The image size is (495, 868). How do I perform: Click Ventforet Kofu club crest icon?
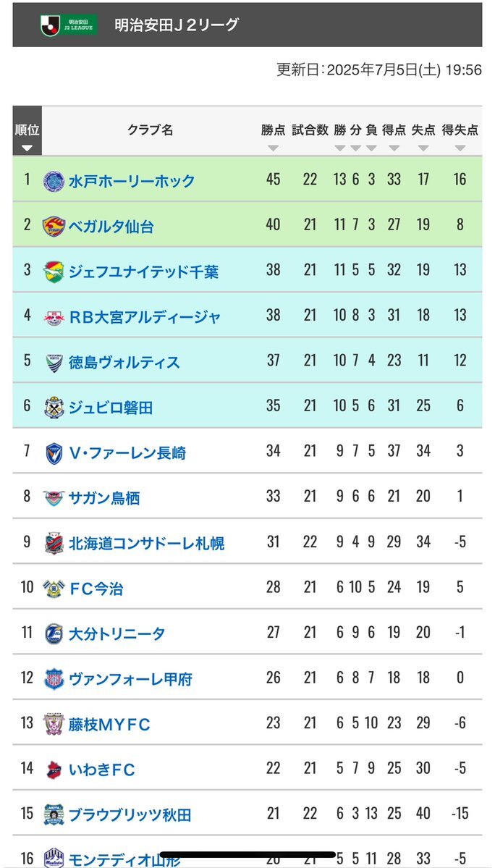tap(54, 678)
